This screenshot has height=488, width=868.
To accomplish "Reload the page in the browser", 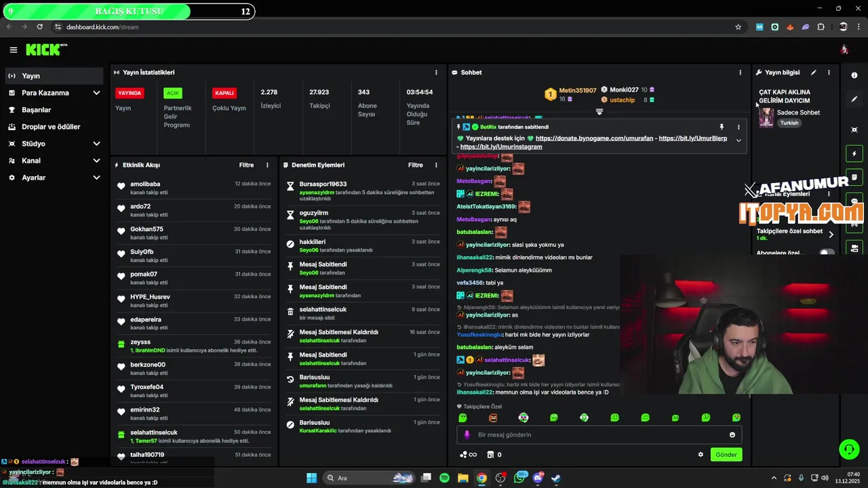I will coord(40,27).
